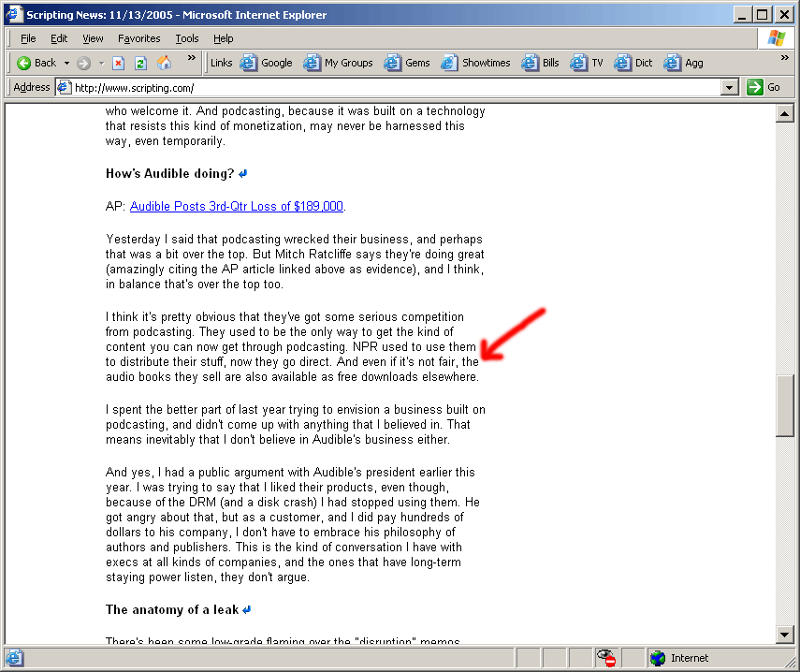
Task: Minimize the Internet Explorer window
Action: [x=742, y=14]
